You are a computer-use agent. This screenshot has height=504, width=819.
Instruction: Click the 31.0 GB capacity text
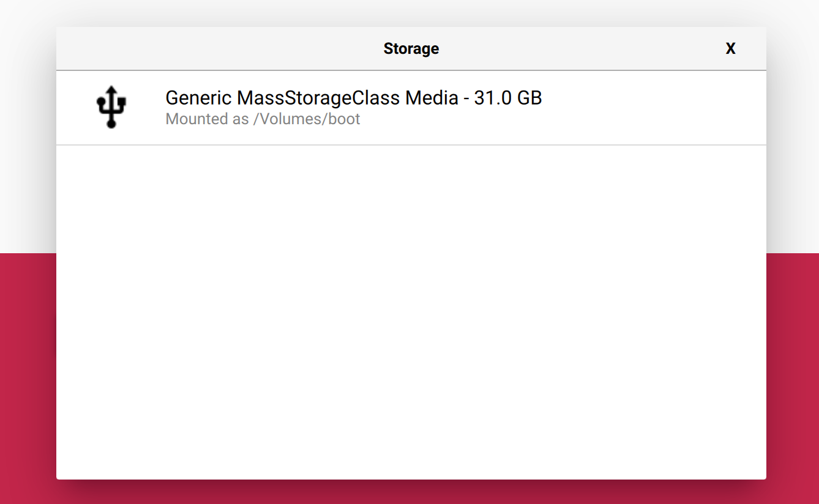(x=508, y=98)
